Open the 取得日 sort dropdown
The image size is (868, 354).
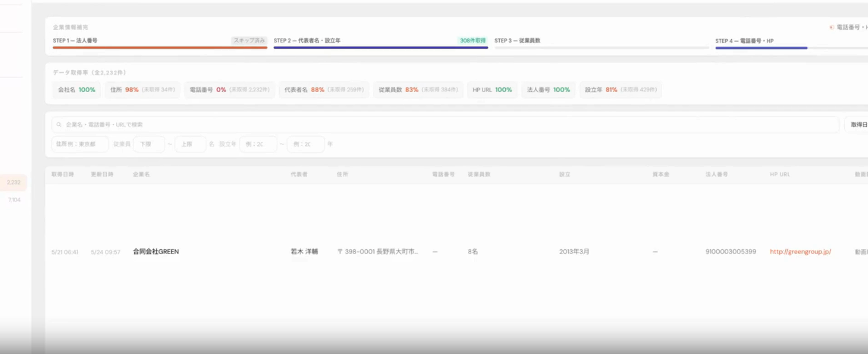coord(857,125)
